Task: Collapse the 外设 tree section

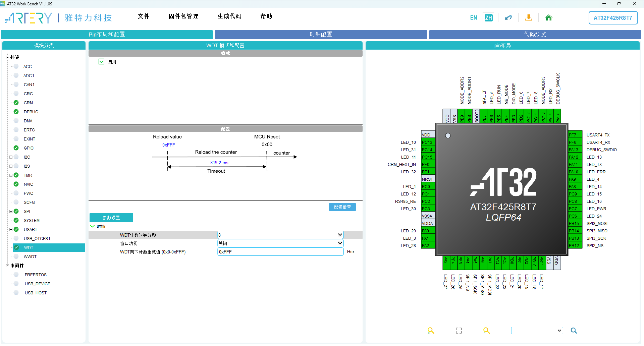Action: pos(8,57)
